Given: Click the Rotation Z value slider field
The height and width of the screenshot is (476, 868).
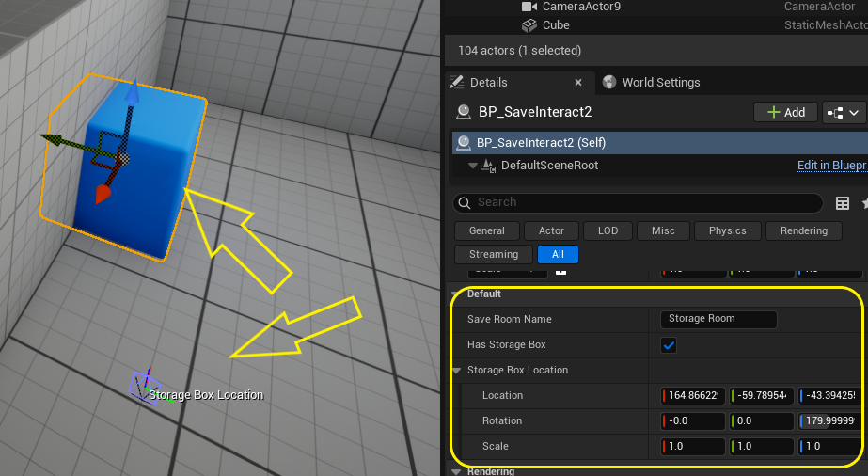Looking at the screenshot, I should click(x=831, y=421).
